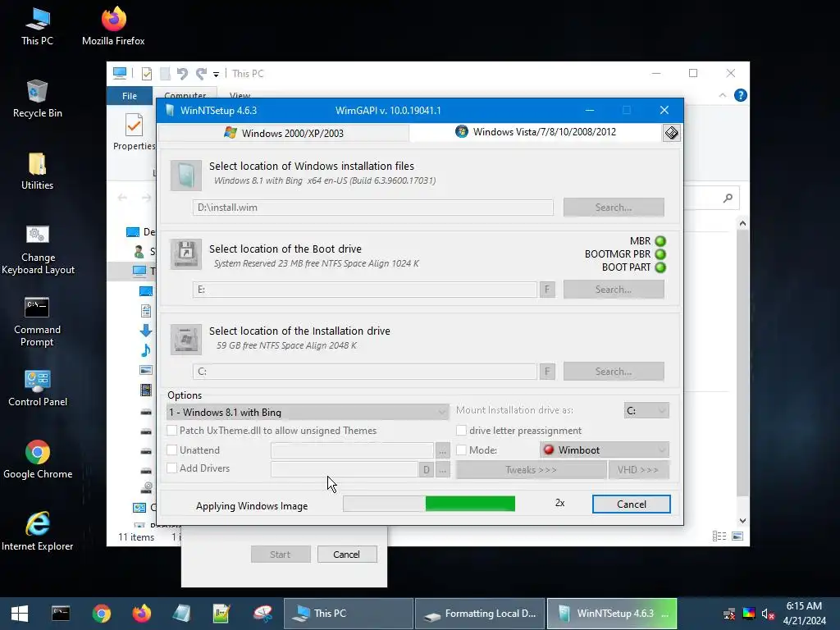Click WinNTSetup disk tool icon beside tabs

tap(671, 133)
